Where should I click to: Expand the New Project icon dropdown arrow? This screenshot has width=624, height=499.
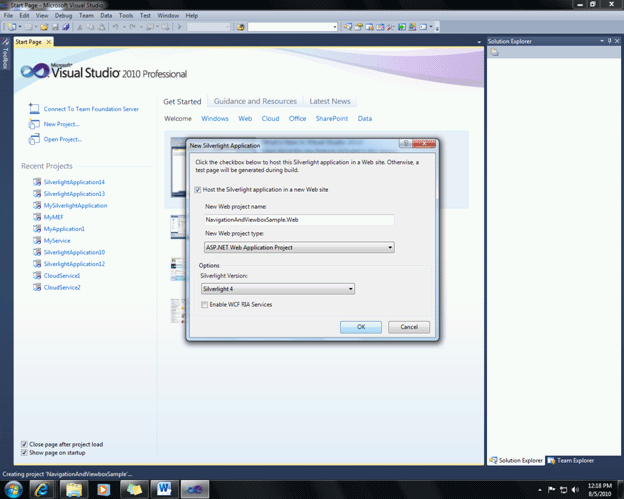click(20, 27)
